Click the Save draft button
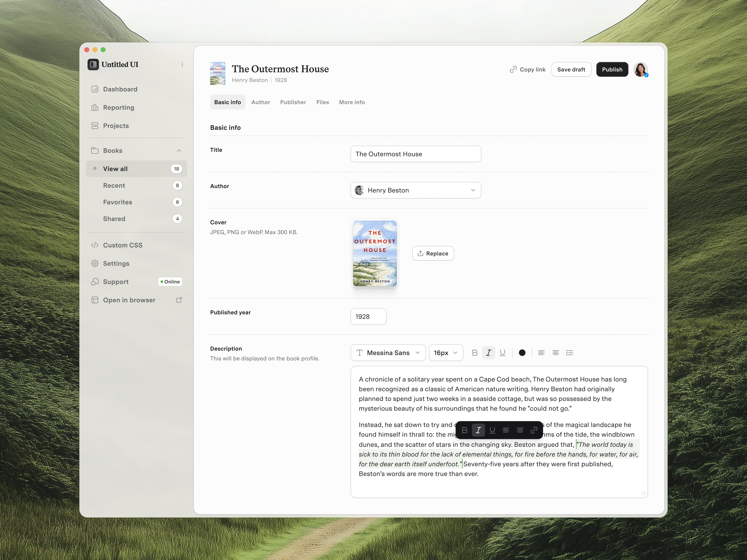This screenshot has height=560, width=747. pyautogui.click(x=571, y=70)
